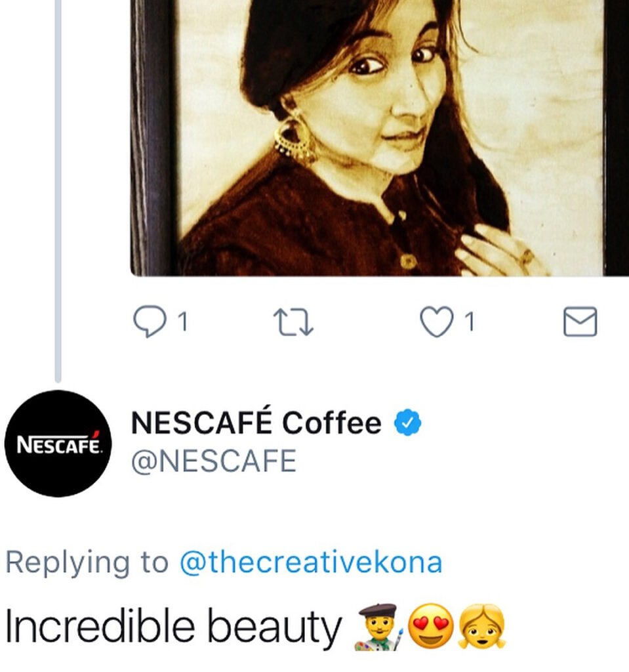Open the NESCAFÉ round logo avatar
This screenshot has height=672, width=629.
click(60, 443)
